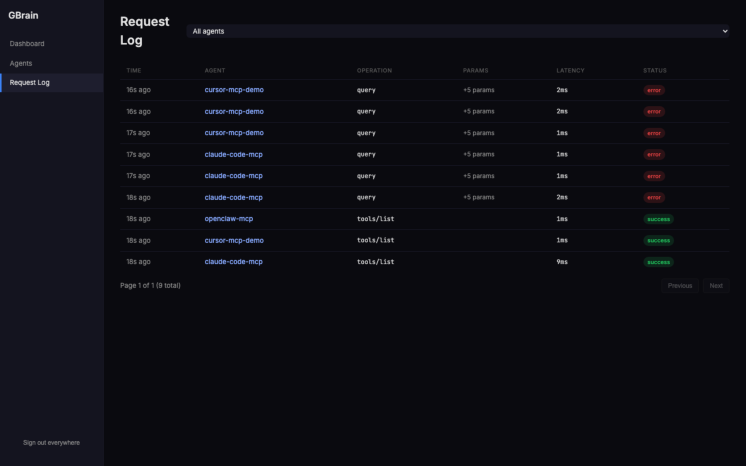Click the OPERATION column header
The image size is (746, 466).
point(374,70)
